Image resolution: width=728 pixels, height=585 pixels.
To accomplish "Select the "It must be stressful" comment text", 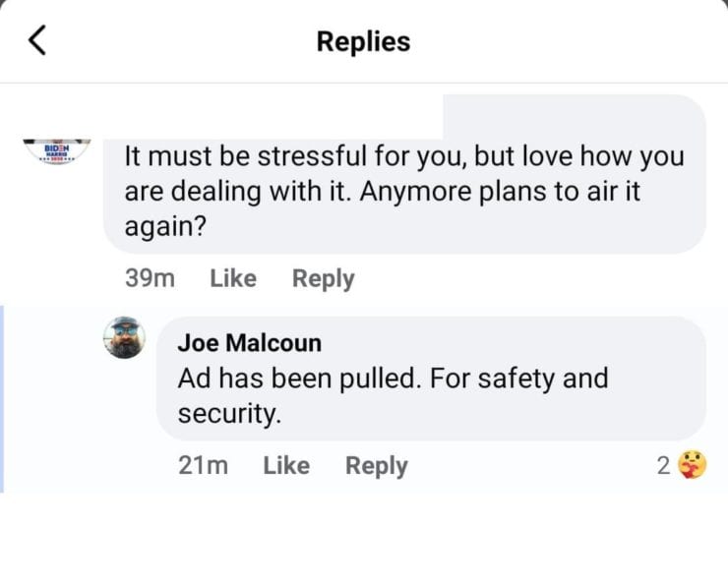I will (403, 190).
